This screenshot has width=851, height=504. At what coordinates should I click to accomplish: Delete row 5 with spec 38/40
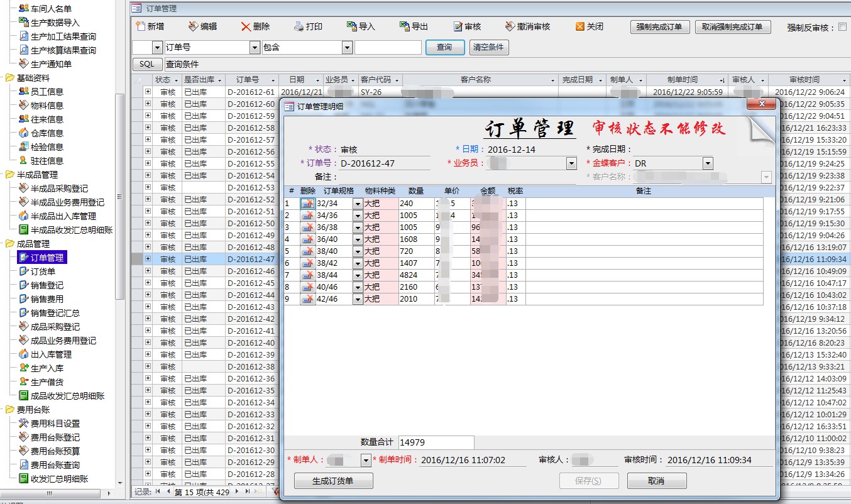pos(307,251)
